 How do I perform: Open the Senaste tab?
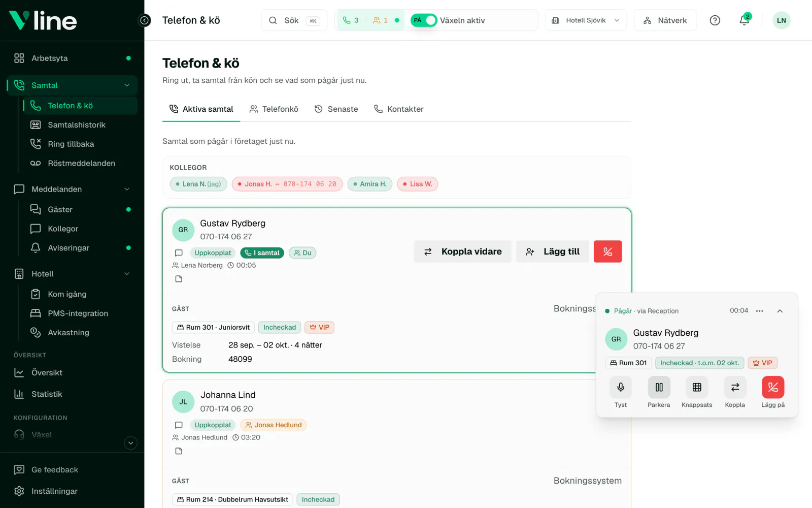click(x=336, y=109)
